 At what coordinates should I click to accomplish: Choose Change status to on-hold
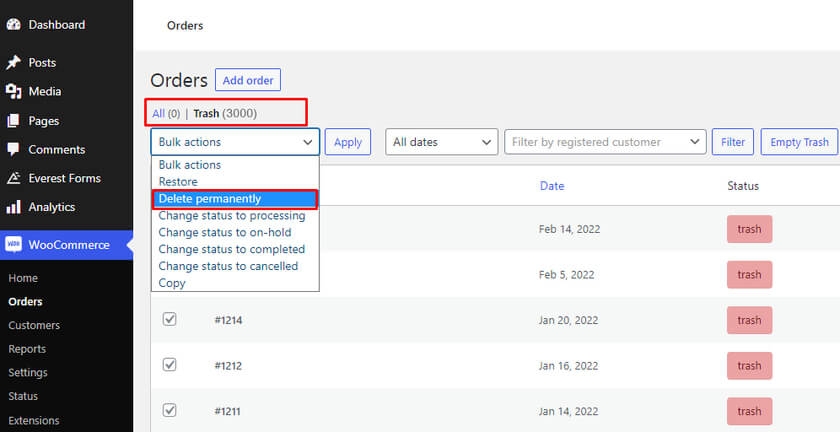click(235, 232)
